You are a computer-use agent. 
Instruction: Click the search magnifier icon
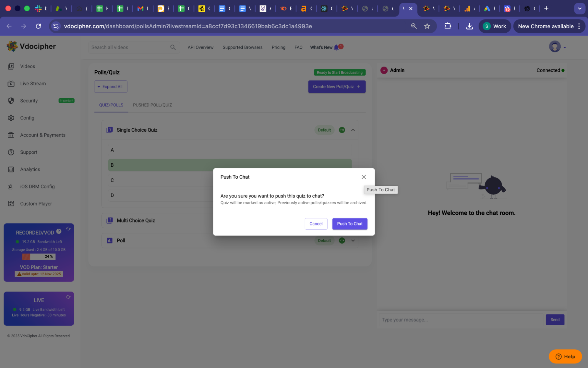pos(173,47)
